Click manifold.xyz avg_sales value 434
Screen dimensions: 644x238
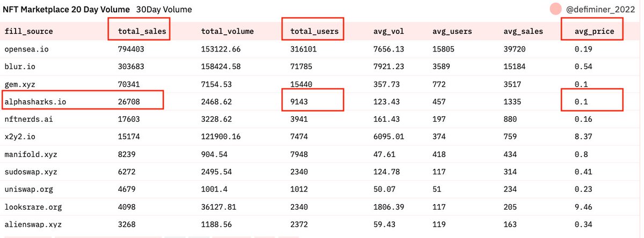(x=511, y=154)
